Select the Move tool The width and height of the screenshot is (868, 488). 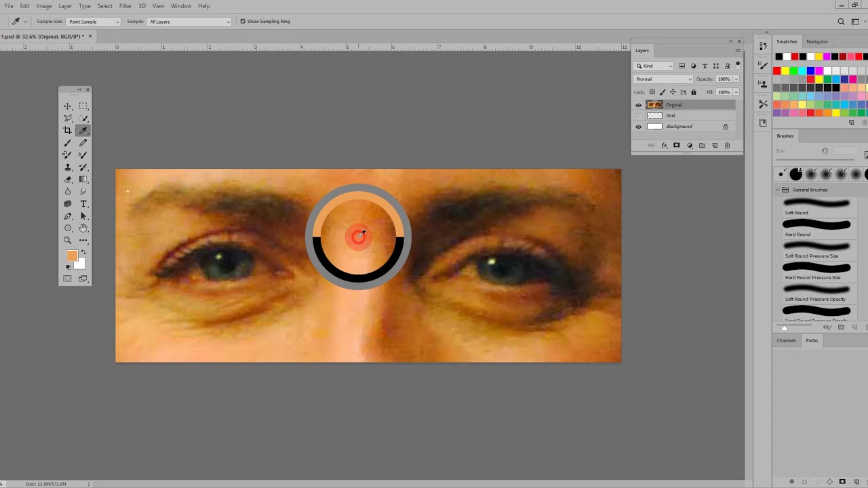[68, 106]
